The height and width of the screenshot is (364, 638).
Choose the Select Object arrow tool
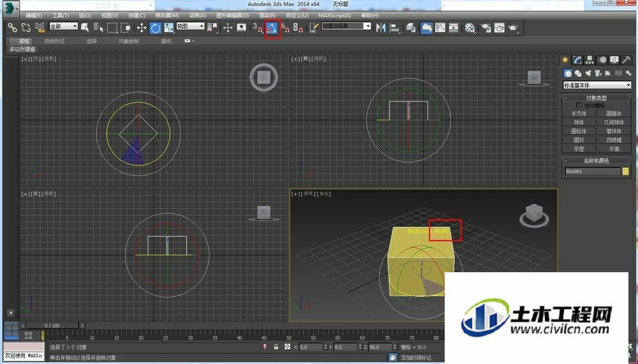coord(85,27)
